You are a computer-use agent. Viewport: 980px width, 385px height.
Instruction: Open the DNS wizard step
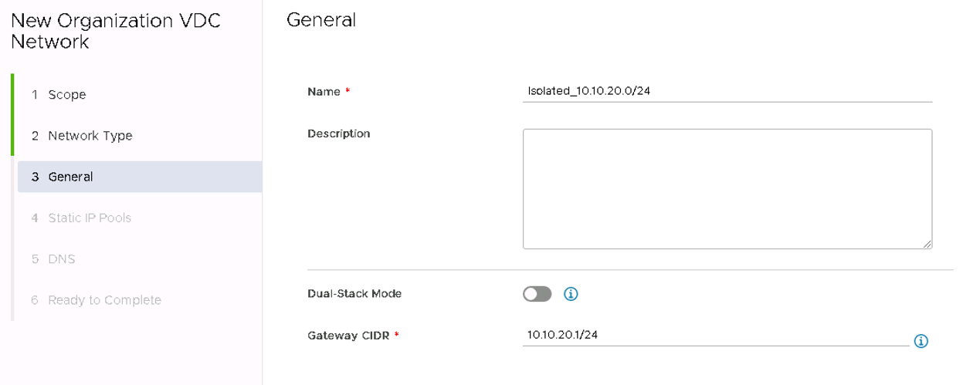[x=61, y=258]
